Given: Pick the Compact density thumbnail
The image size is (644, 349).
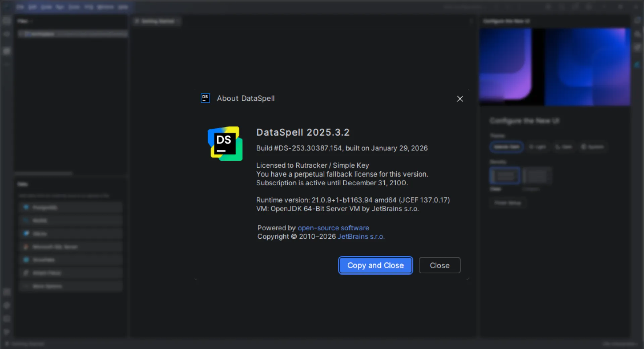Looking at the screenshot, I should tap(537, 176).
